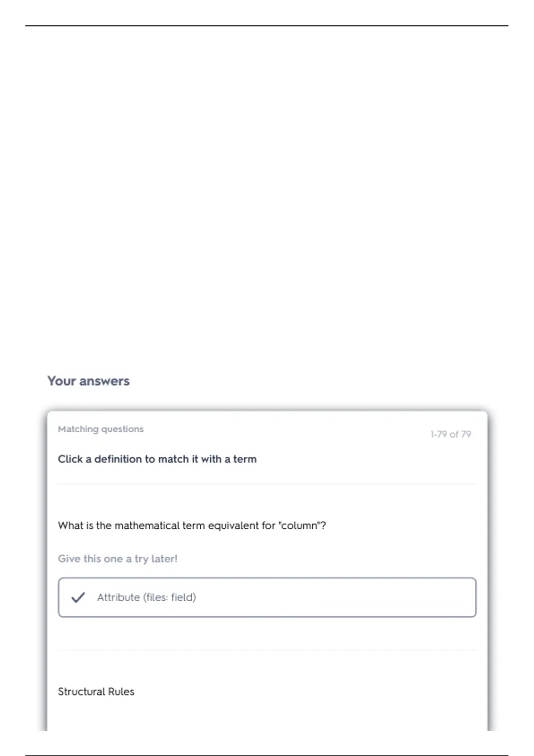Click the blank area above "Your answers"
534x756 pixels.
coord(267,200)
